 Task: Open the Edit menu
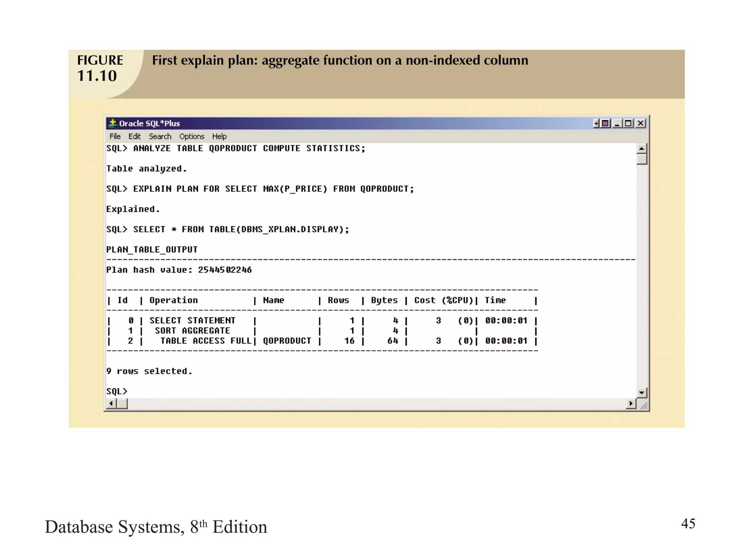pos(134,136)
